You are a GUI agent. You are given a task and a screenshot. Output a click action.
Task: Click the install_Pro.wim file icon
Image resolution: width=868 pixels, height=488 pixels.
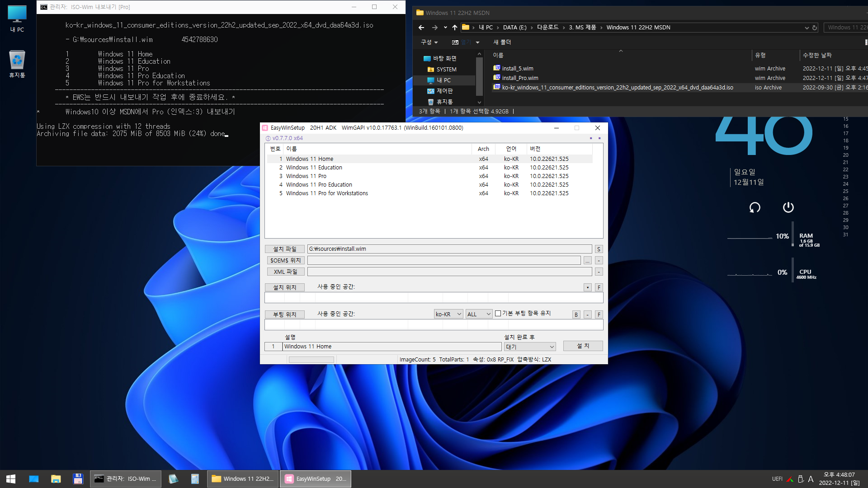point(497,78)
